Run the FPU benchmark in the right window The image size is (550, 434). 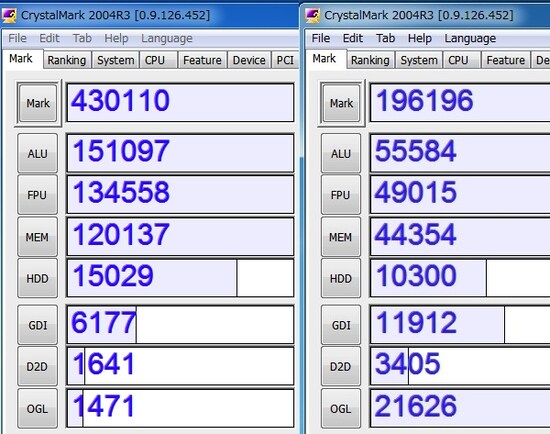tap(341, 195)
